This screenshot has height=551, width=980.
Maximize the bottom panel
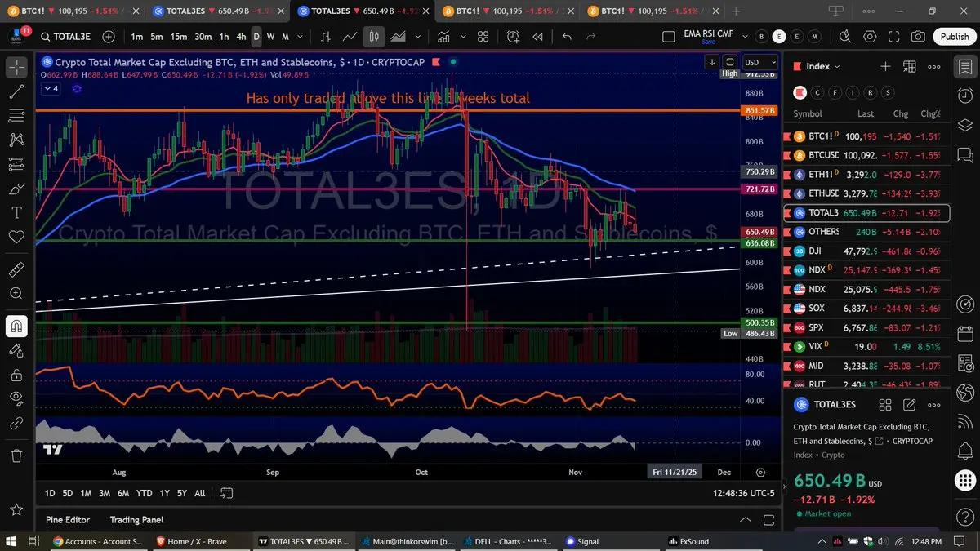(768, 520)
